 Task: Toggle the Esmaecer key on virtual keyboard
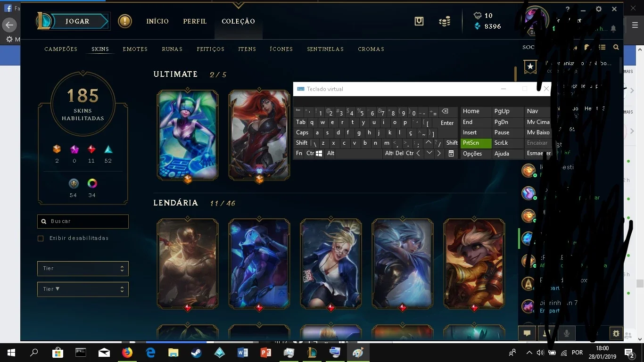pyautogui.click(x=537, y=154)
